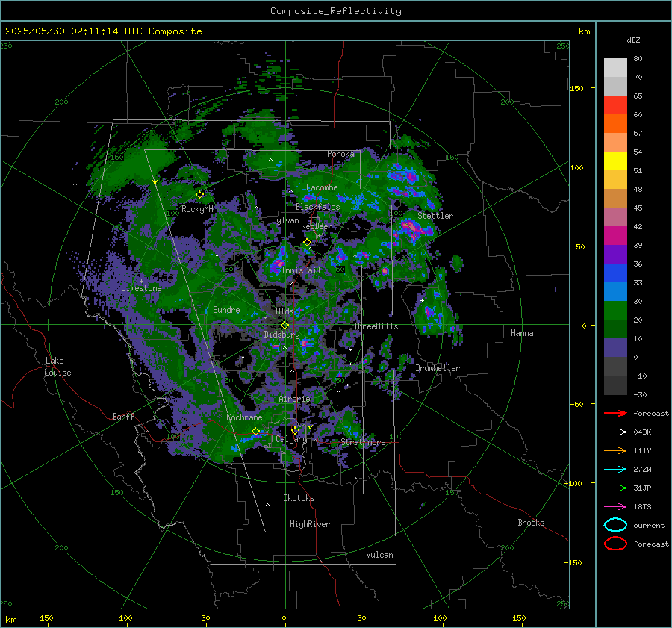
Task: Click the orange 111V arrow in legend
Action: [615, 450]
